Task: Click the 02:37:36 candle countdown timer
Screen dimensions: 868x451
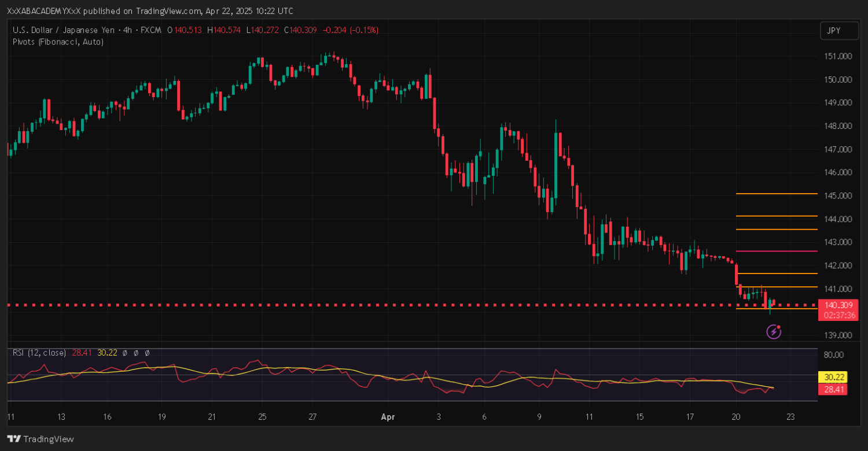Action: tap(838, 316)
